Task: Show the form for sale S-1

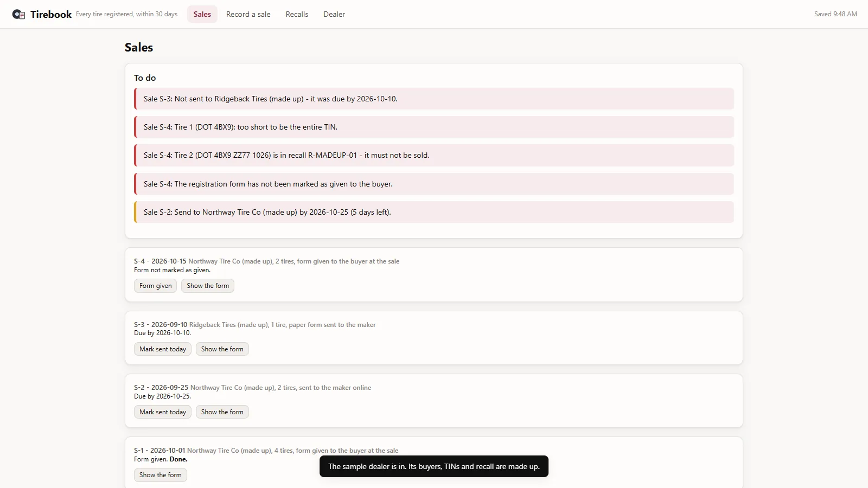Action: [161, 475]
